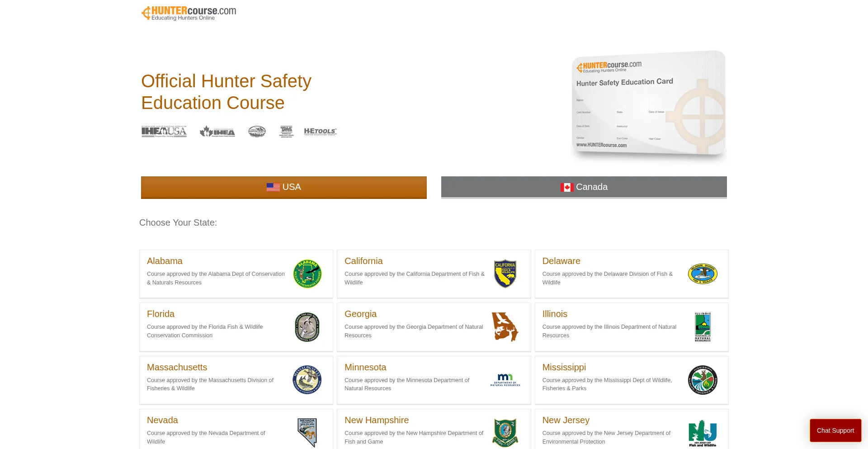
Task: Select the Massachusetts course heading
Action: (x=177, y=367)
